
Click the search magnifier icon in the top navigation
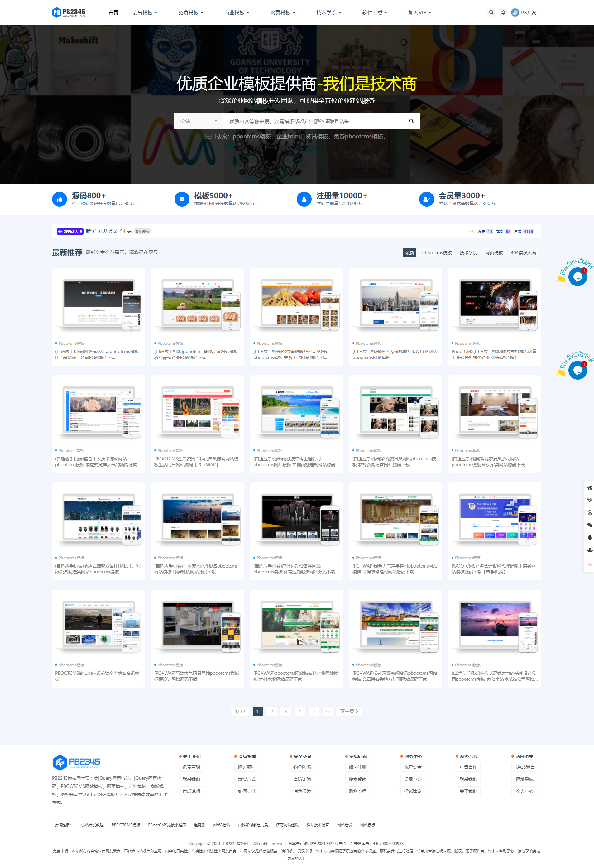pos(491,12)
